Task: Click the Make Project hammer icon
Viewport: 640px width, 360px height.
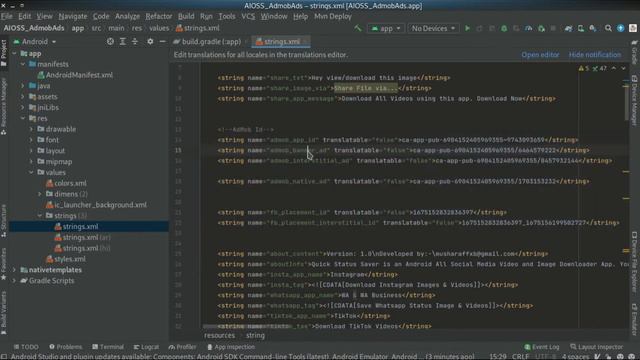Action: [x=358, y=28]
